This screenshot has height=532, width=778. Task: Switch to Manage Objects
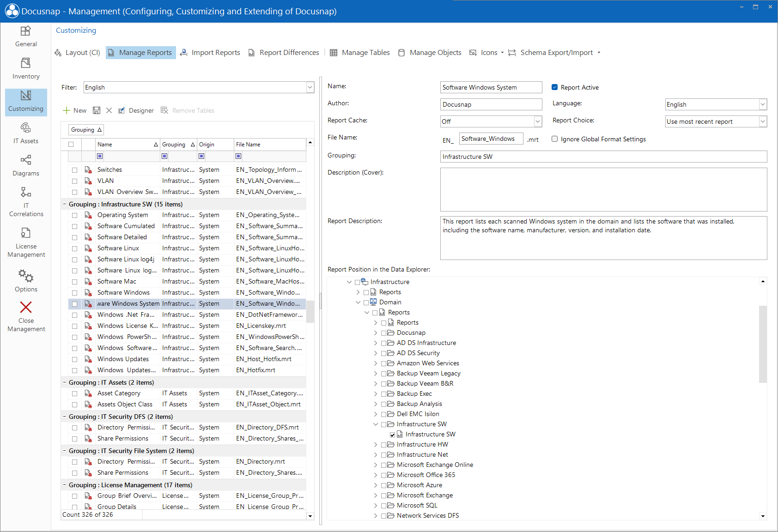(x=430, y=53)
